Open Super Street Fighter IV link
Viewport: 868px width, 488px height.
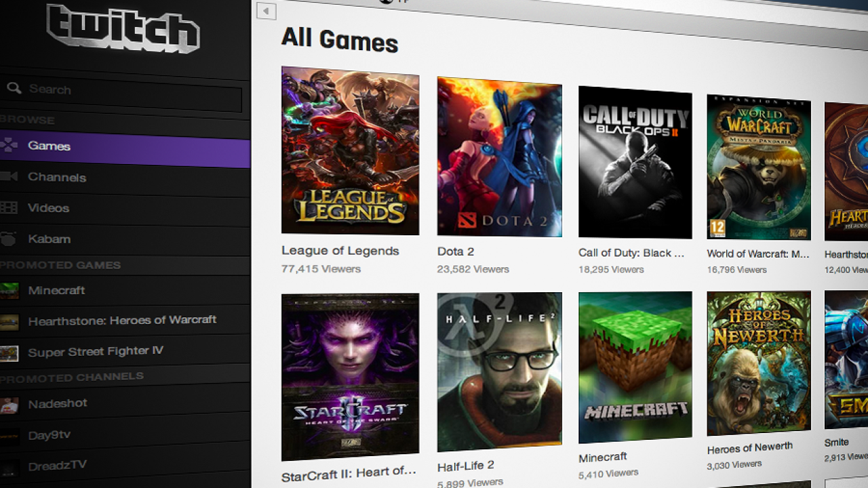(x=96, y=351)
